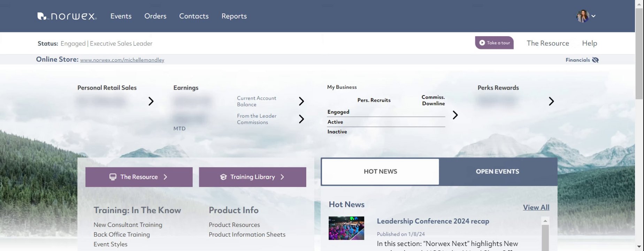The image size is (644, 251).
Task: Switch to the HOT NEWS tab
Action: [380, 172]
